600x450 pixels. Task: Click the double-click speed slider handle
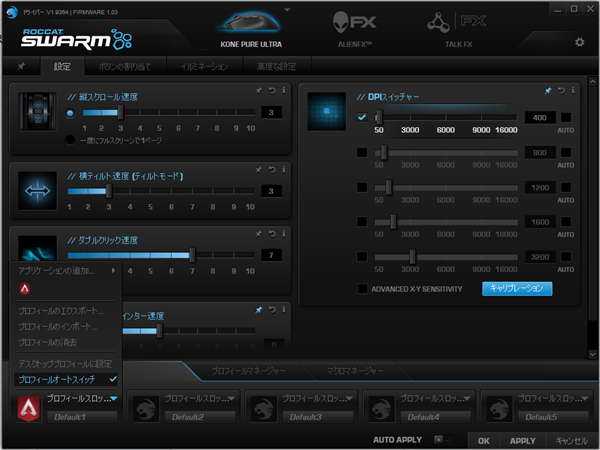[192, 255]
